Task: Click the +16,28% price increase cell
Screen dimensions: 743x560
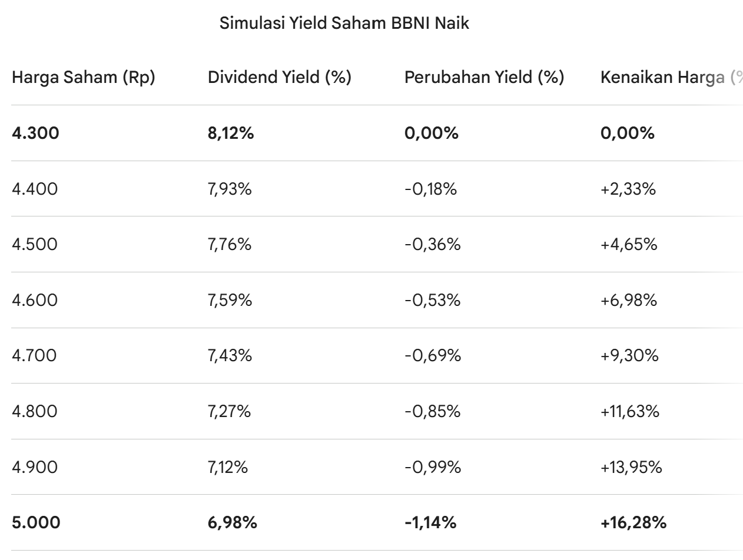Action: tap(633, 523)
